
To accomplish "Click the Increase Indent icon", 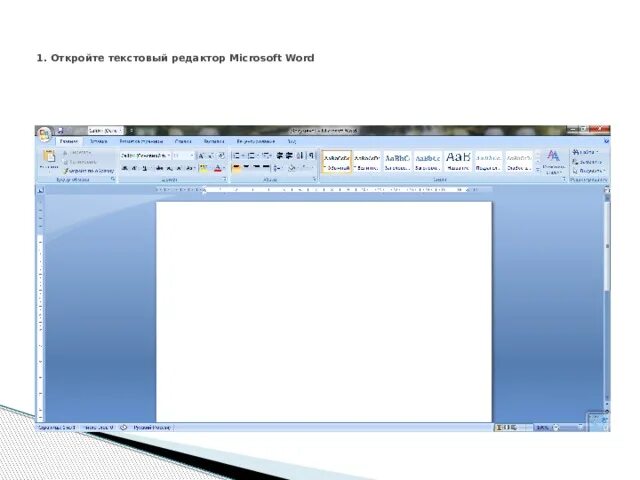I will coord(289,156).
